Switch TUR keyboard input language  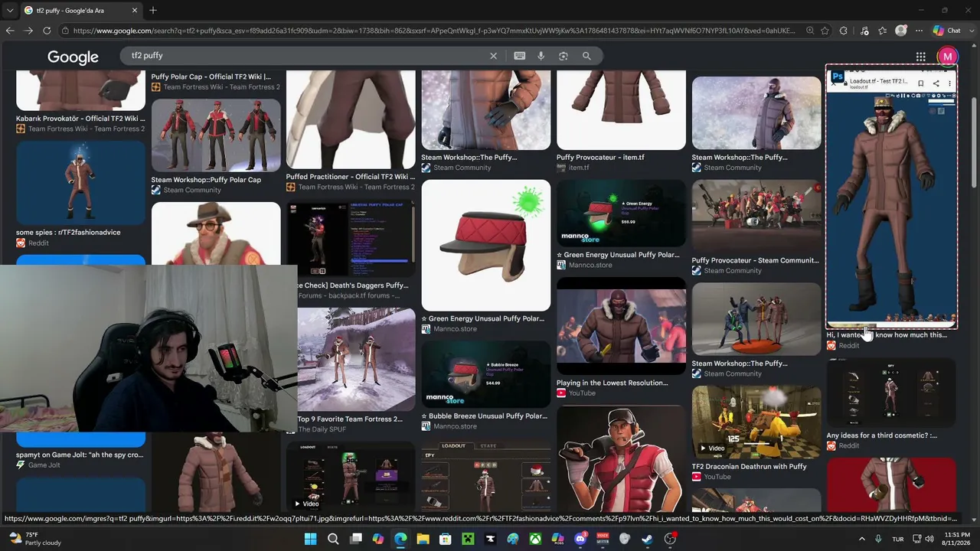click(898, 539)
